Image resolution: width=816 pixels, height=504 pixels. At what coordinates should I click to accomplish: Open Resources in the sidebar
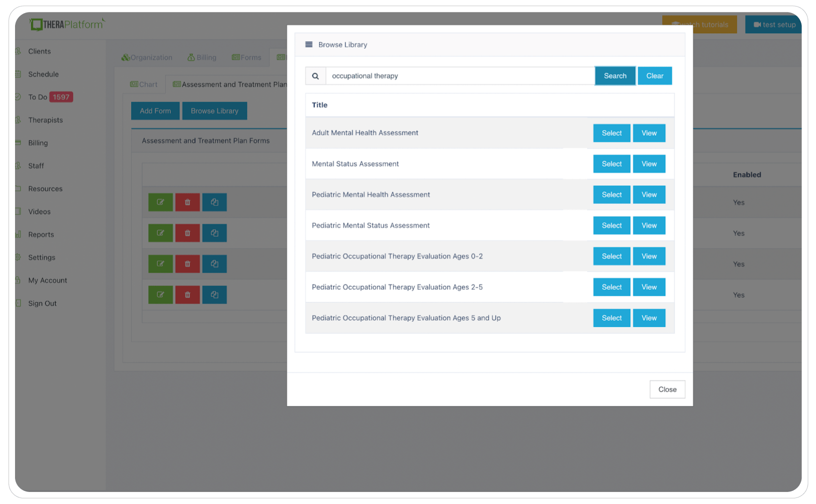[x=46, y=189]
